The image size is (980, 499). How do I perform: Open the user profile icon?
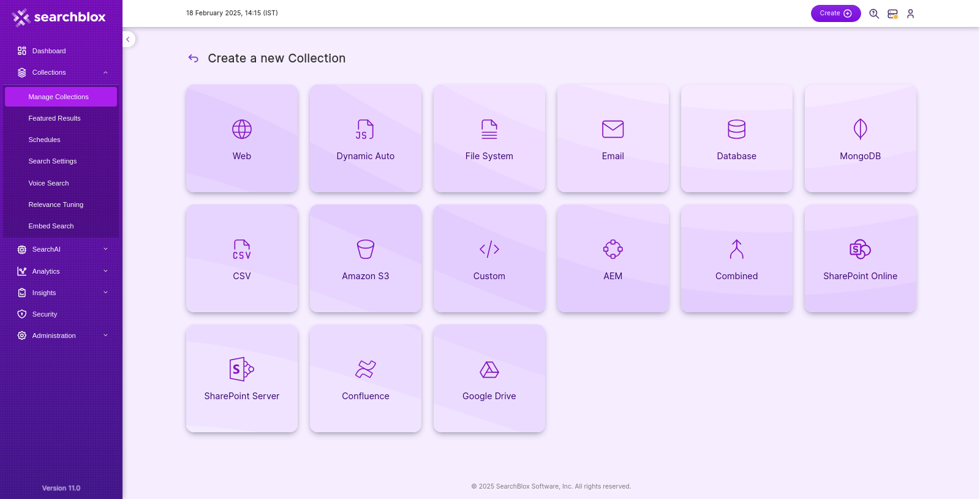pyautogui.click(x=911, y=13)
